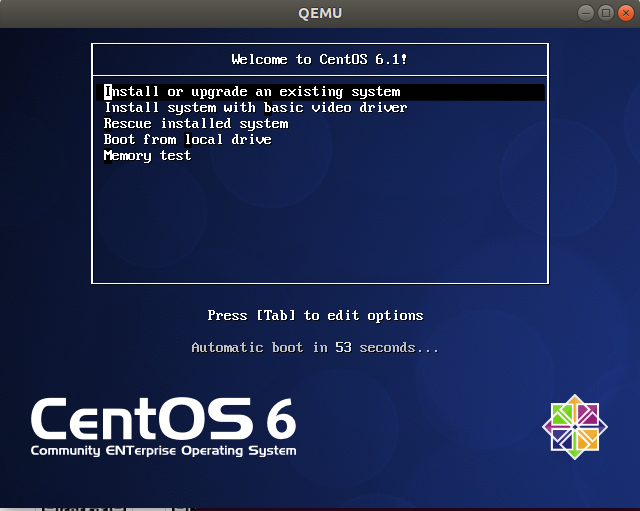640x511 pixels.
Task: Click "Press [Tab] to edit options" text
Action: (315, 315)
